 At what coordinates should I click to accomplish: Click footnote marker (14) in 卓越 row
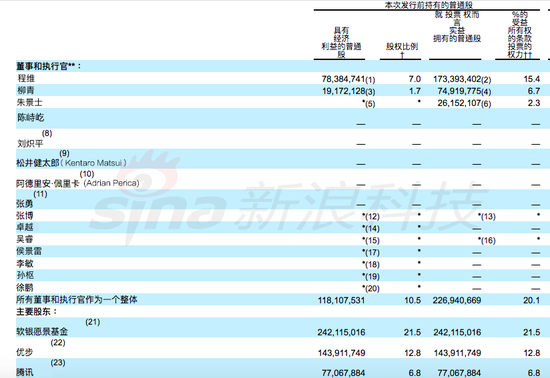[372, 229]
